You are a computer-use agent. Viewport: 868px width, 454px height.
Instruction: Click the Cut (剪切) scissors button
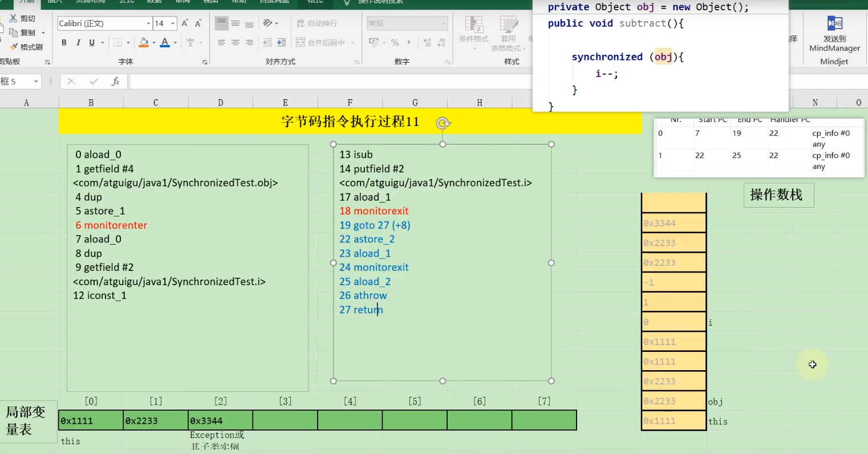(22, 19)
